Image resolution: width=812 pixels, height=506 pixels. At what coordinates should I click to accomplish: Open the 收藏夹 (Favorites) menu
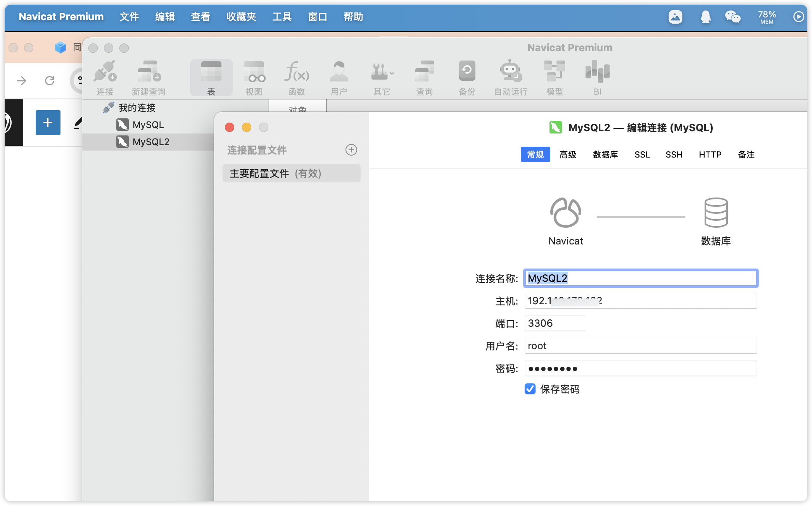point(241,17)
